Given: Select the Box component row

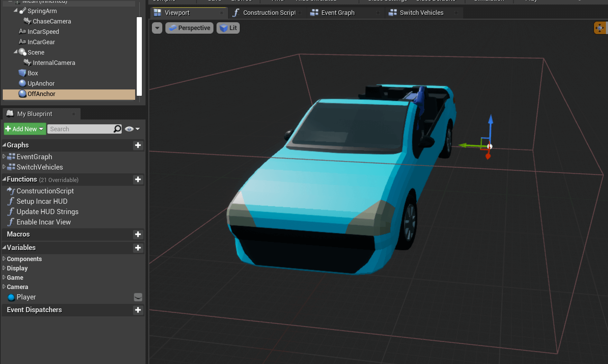Looking at the screenshot, I should (x=69, y=73).
